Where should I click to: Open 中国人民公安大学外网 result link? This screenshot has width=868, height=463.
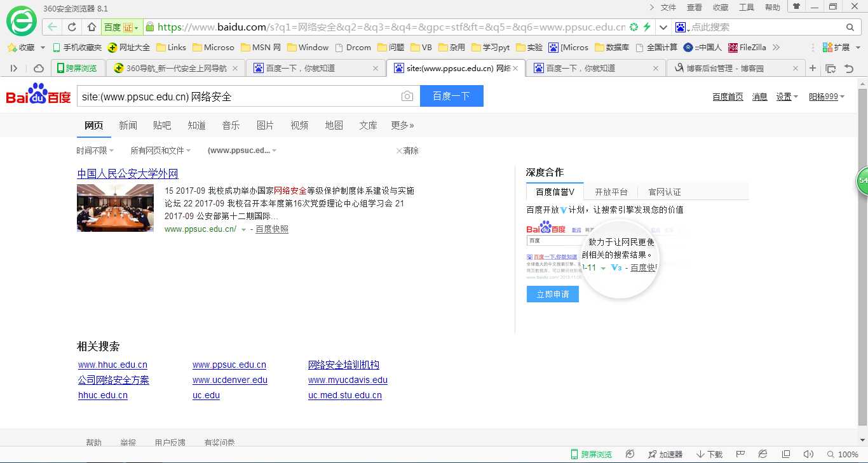click(128, 173)
